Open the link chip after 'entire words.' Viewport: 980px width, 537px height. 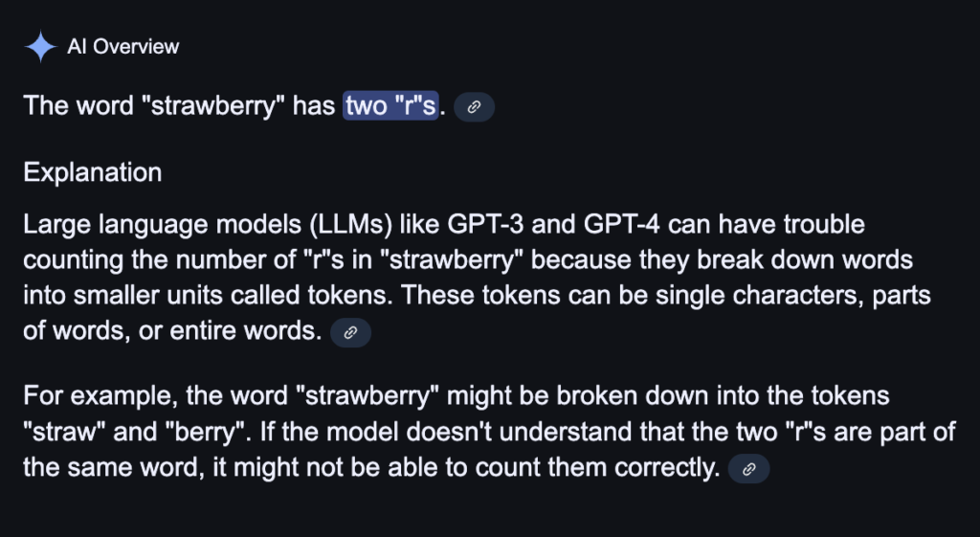coord(350,332)
